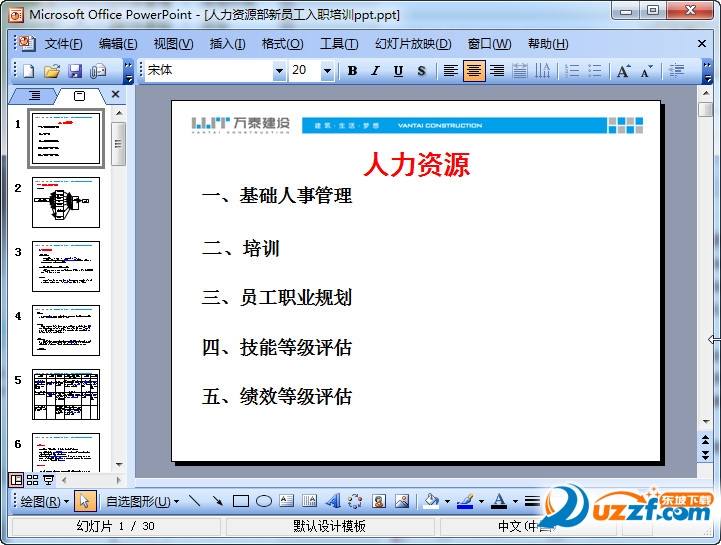Switch to Slide Sorter view icon
This screenshot has height=545, width=721.
tap(32, 480)
